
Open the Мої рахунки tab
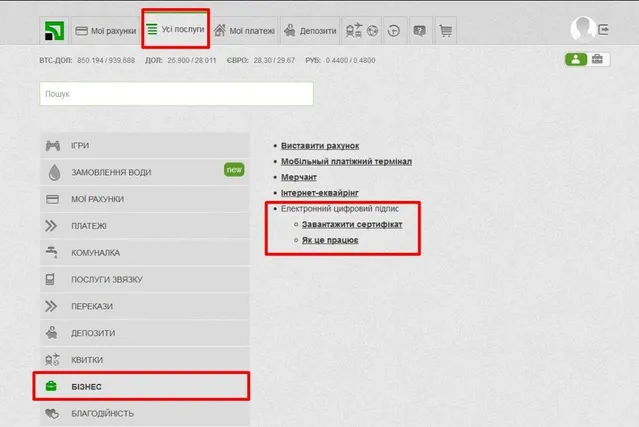(x=104, y=31)
